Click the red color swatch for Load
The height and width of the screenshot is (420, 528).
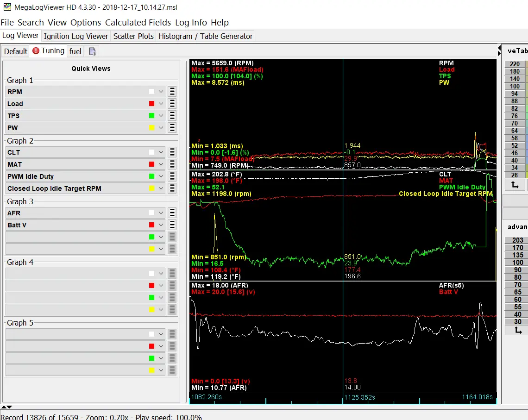pyautogui.click(x=151, y=104)
